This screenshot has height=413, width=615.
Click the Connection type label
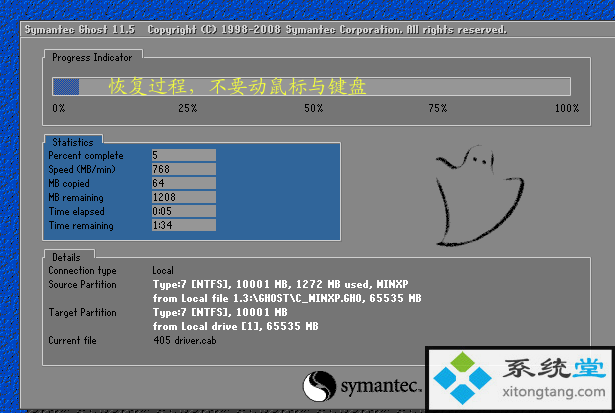(82, 271)
